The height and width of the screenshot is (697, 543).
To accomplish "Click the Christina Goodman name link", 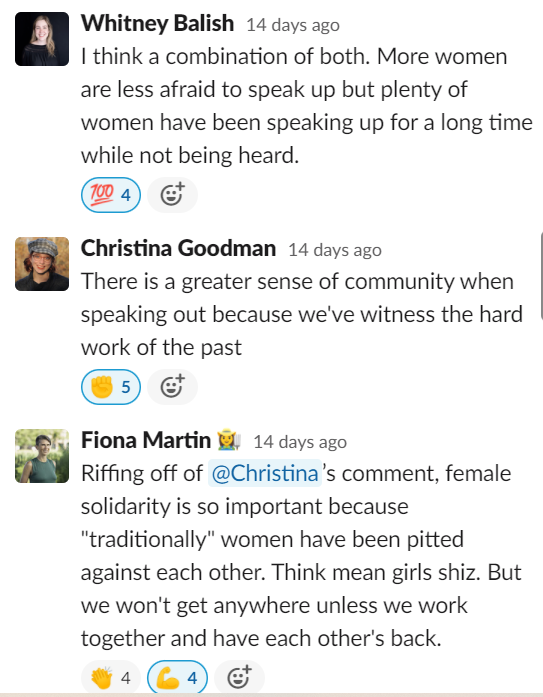I will click(178, 248).
